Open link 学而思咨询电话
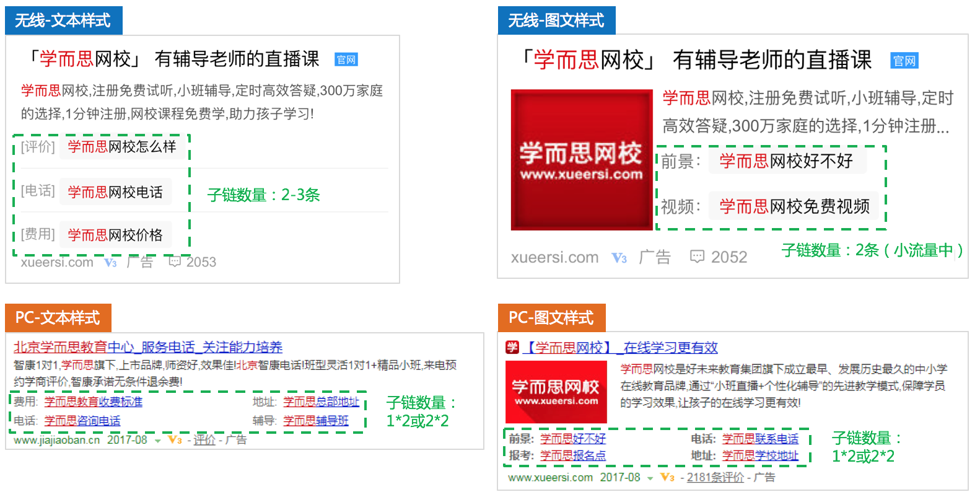Screen dimensions: 980x497 (82, 421)
